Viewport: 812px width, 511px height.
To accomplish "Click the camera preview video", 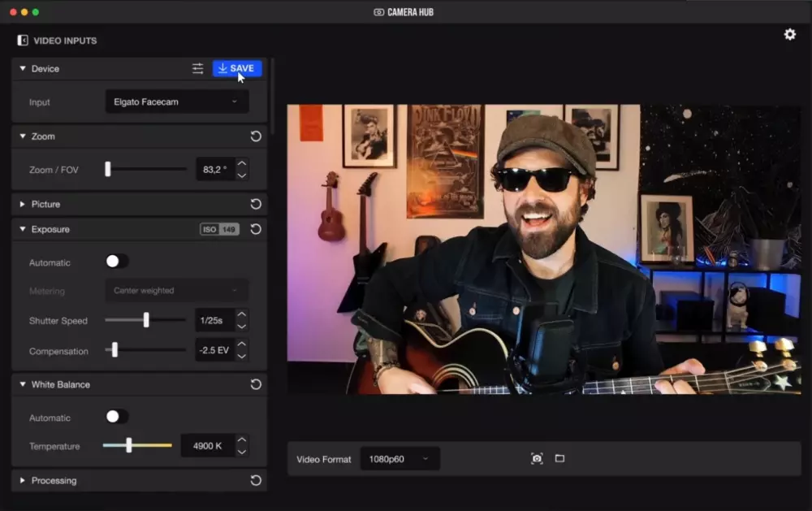I will tap(544, 249).
